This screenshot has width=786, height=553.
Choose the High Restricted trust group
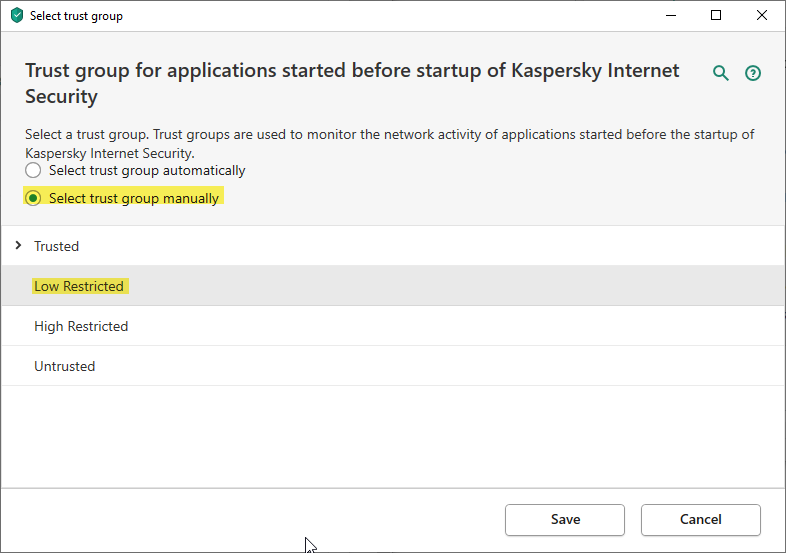click(81, 326)
